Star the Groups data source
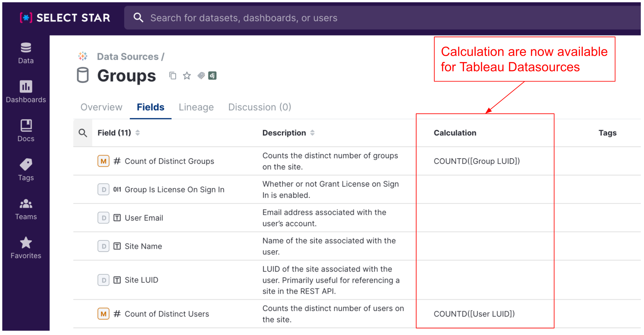The height and width of the screenshot is (335, 644). pos(187,76)
